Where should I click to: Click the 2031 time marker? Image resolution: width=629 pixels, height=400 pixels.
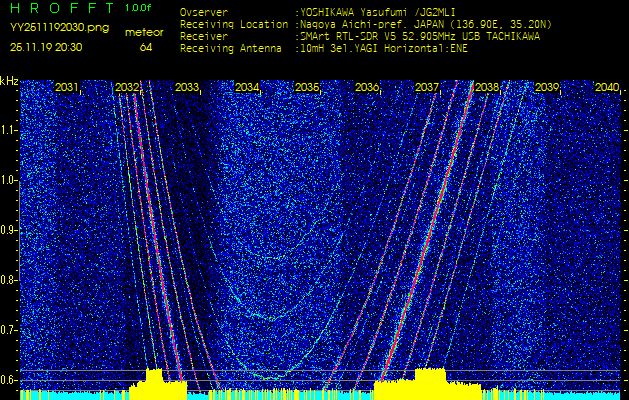point(67,88)
